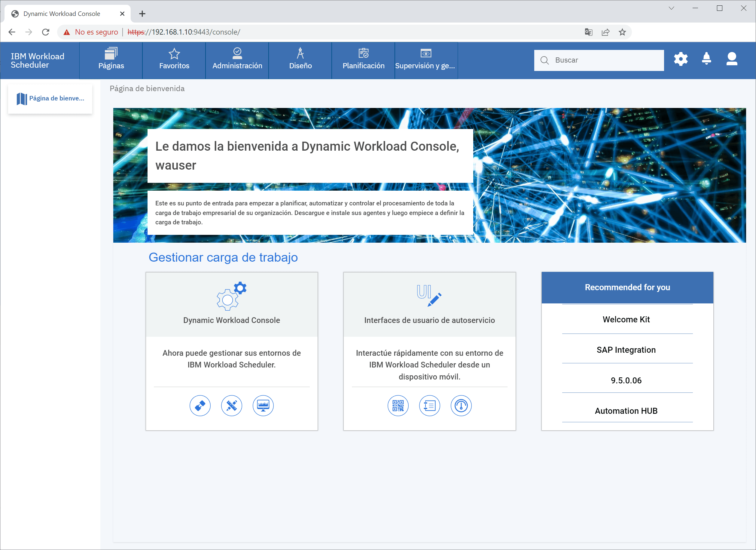Go back using the browser back arrow
This screenshot has width=756, height=550.
point(12,32)
